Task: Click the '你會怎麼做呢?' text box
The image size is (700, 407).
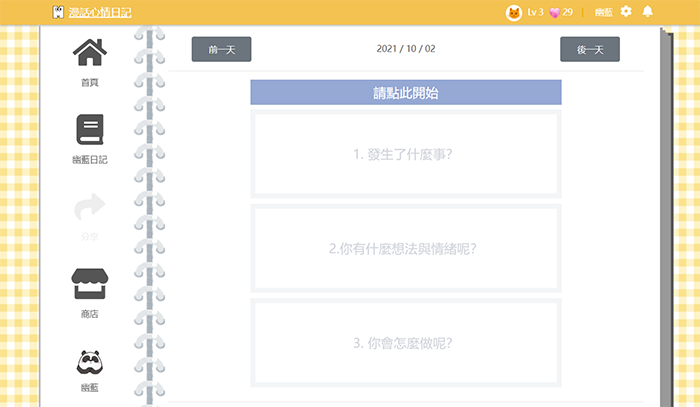Action: click(x=405, y=342)
